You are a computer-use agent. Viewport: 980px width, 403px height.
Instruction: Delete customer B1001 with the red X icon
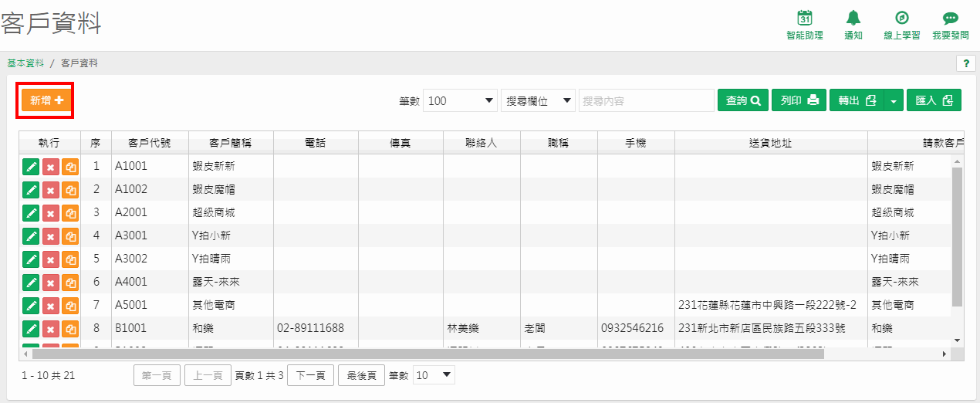pos(51,328)
